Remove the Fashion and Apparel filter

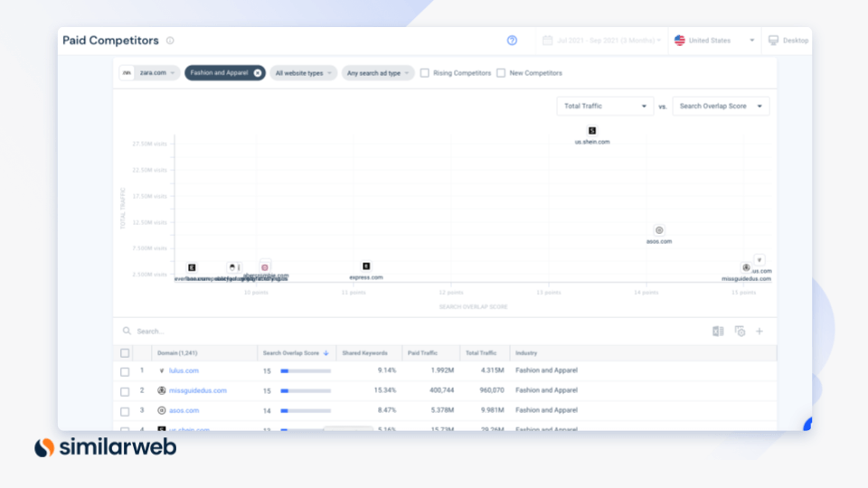click(258, 73)
